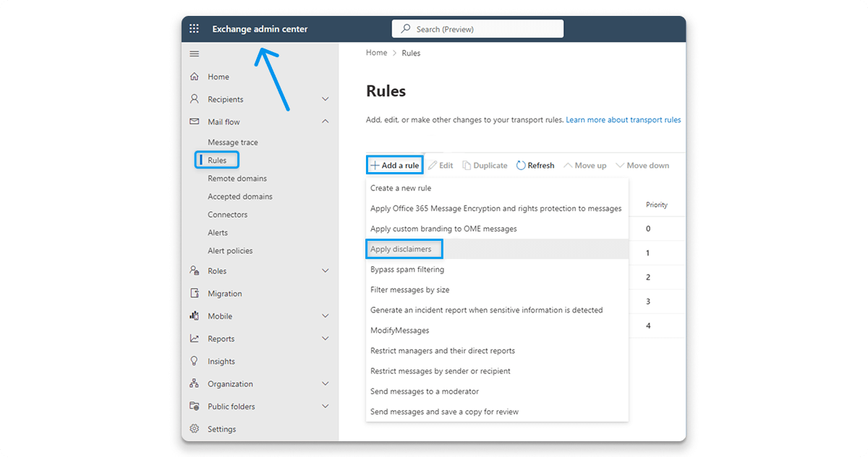Choose ModifyMessages from the dropdown list

pos(497,330)
